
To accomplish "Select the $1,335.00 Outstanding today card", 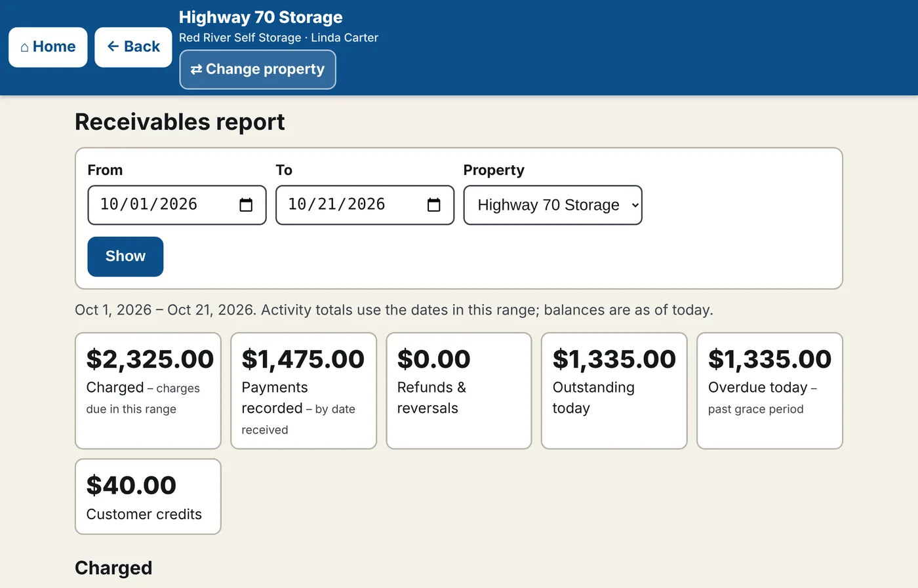I will 614,391.
